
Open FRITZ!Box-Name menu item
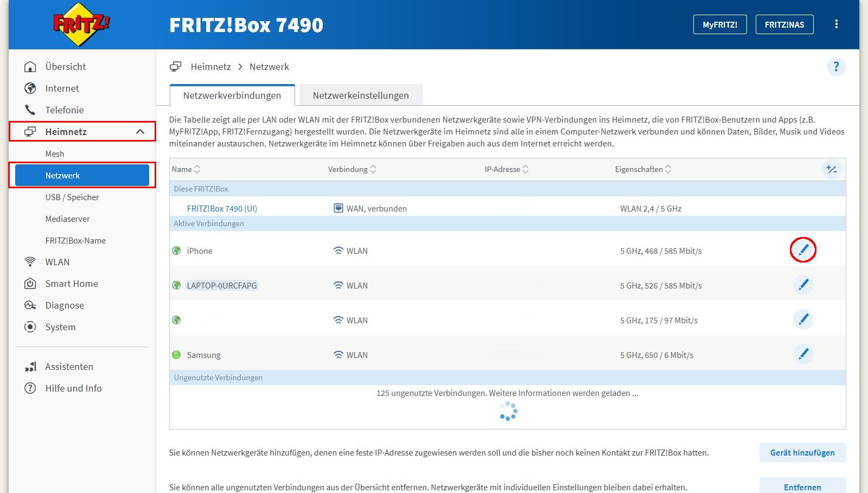75,241
